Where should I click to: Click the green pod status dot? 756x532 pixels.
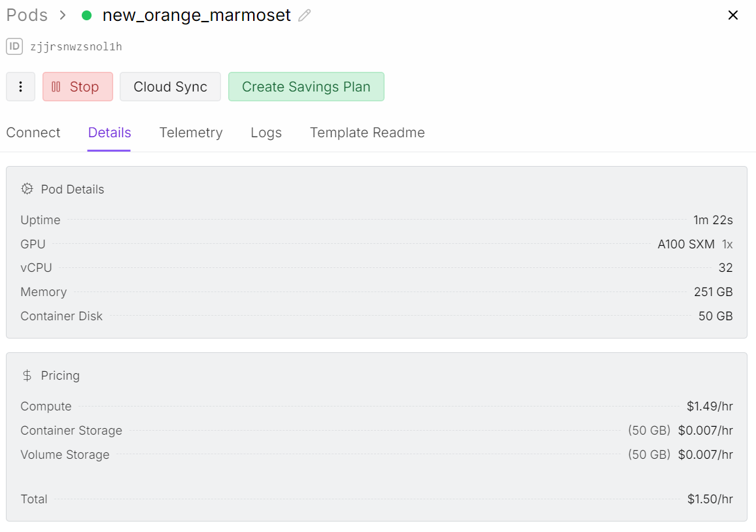click(x=86, y=16)
